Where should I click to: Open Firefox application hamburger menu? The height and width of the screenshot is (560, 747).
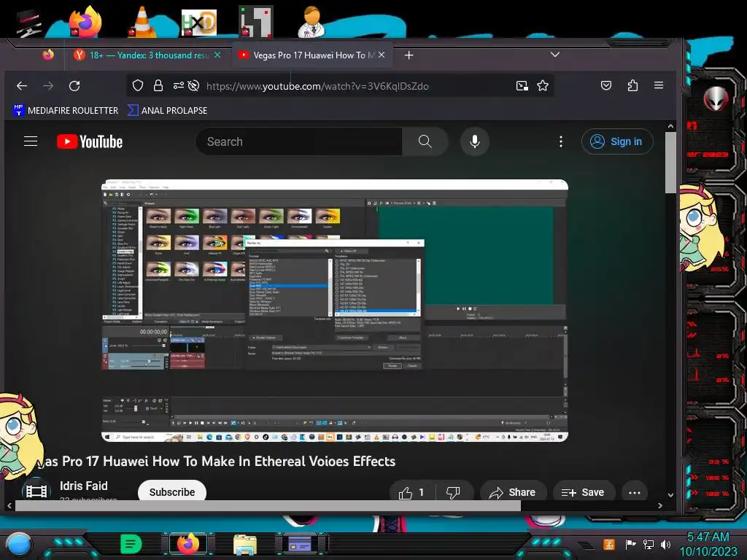(x=659, y=85)
